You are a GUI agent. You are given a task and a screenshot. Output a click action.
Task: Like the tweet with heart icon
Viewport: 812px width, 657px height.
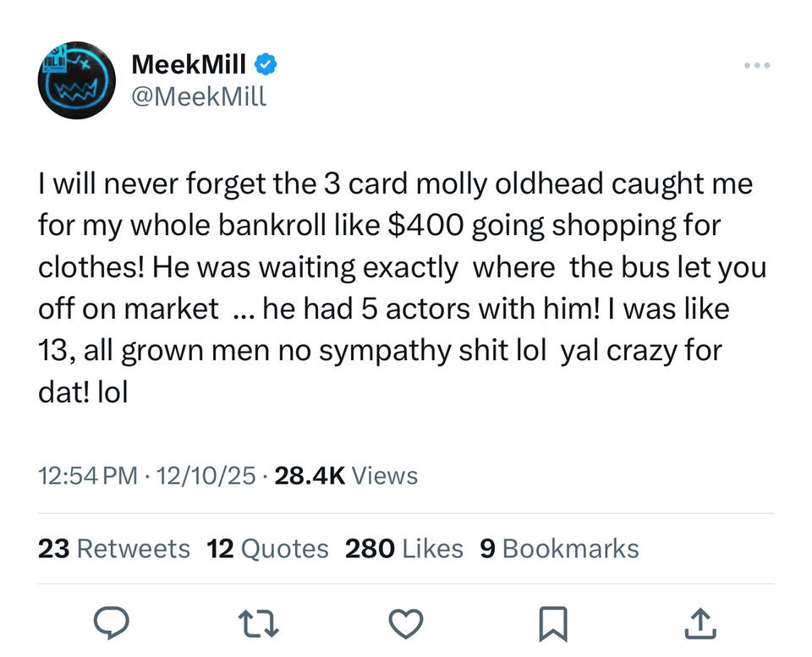[x=405, y=624]
